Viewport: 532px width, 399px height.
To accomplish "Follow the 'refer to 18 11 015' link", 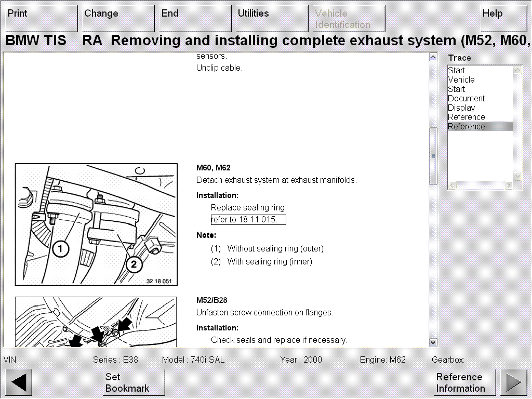I will 248,220.
